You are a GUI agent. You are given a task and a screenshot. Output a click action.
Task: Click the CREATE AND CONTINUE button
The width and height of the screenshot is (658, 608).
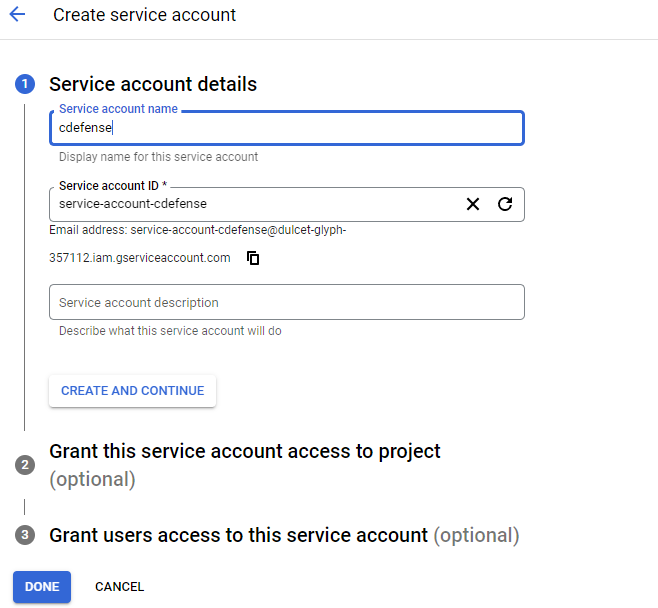[x=133, y=391]
